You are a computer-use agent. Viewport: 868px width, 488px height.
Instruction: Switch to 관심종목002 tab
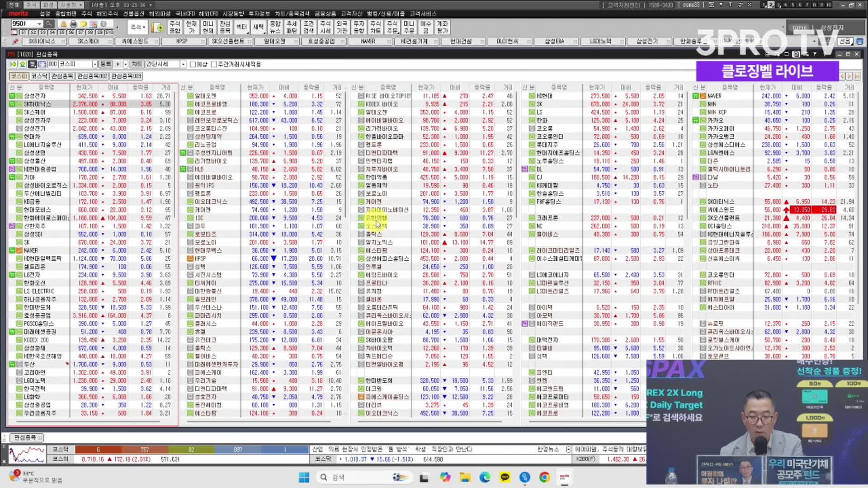click(92, 76)
